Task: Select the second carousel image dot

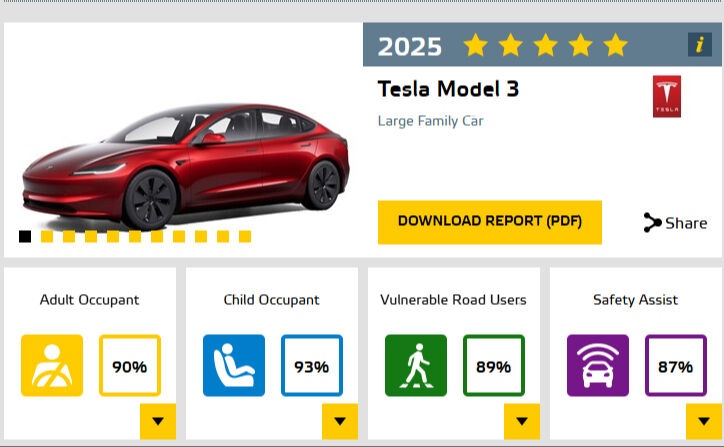Action: tap(47, 237)
